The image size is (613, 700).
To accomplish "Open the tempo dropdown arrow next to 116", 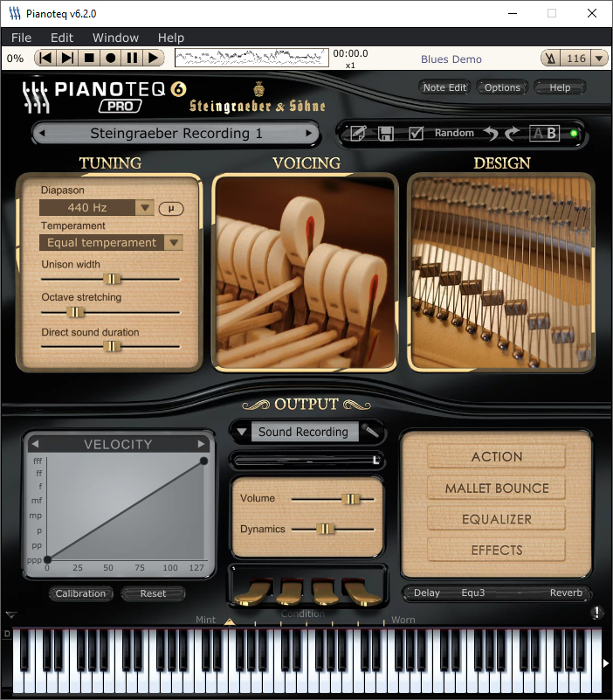I will [599, 59].
